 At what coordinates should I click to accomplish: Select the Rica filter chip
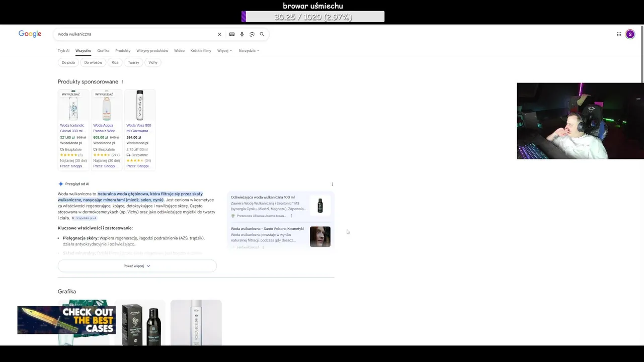tap(115, 62)
